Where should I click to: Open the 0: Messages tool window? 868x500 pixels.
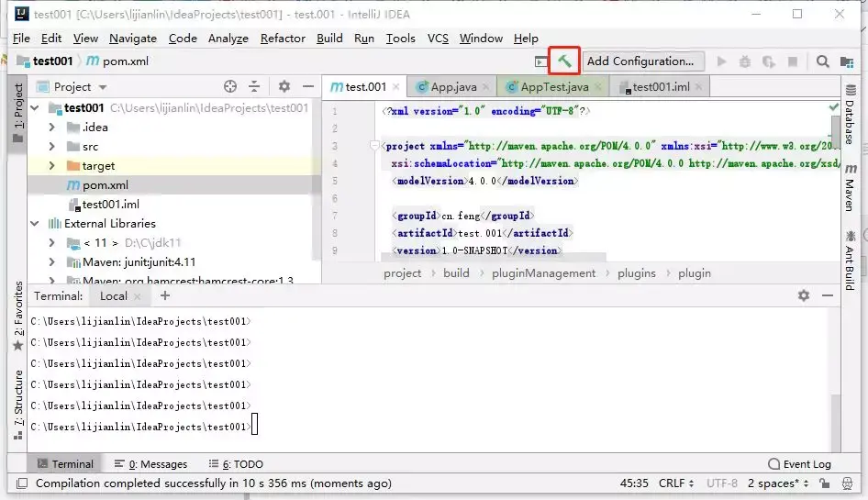pyautogui.click(x=150, y=464)
